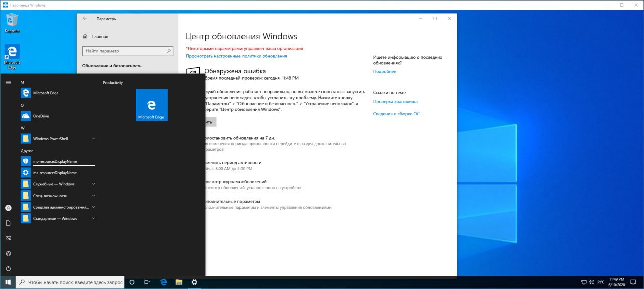
Task: Jump to letter O in the app list
Action: (x=22, y=105)
